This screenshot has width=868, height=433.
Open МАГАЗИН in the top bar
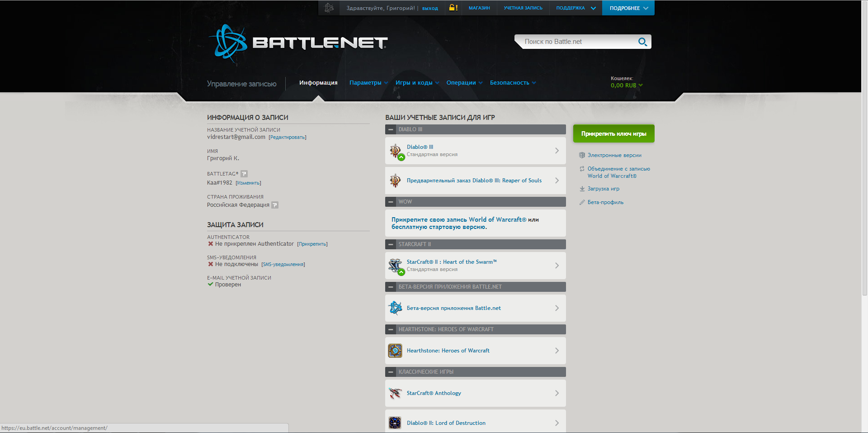(479, 8)
